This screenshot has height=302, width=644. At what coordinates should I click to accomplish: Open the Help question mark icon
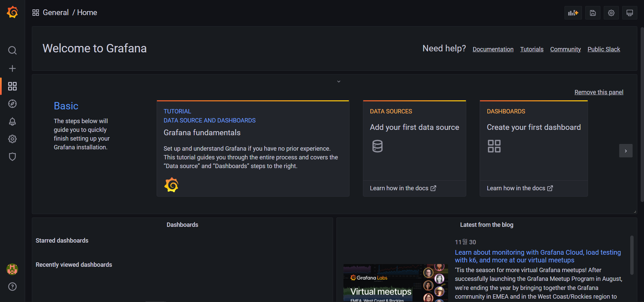12,287
